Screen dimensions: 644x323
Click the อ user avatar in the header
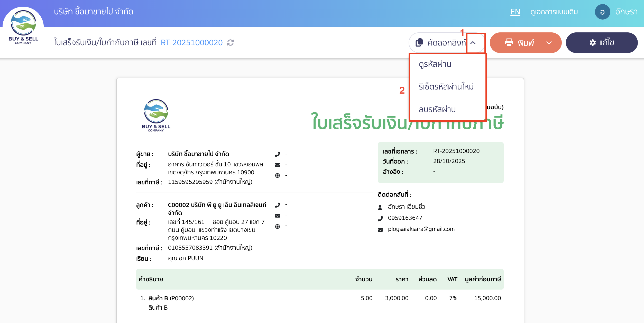coord(602,11)
